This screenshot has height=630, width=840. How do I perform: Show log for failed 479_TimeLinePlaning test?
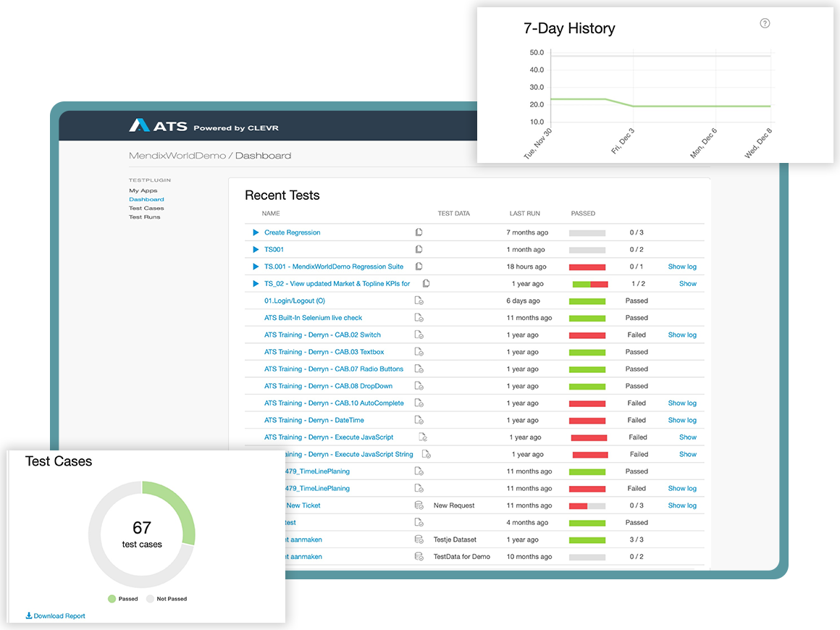(682, 489)
